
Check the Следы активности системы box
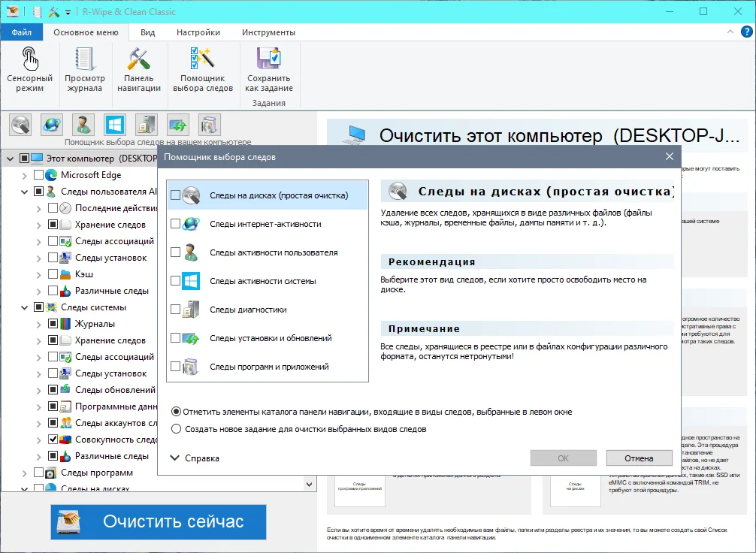[x=176, y=280]
